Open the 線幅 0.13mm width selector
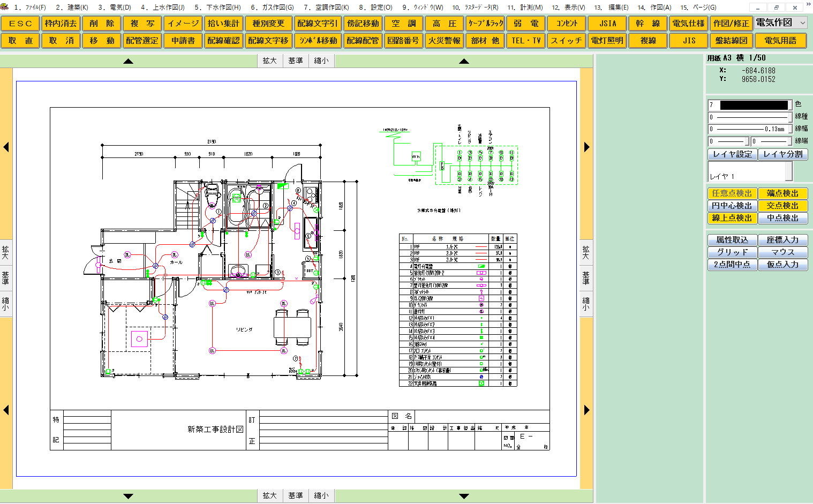The height and width of the screenshot is (504, 813). click(750, 129)
